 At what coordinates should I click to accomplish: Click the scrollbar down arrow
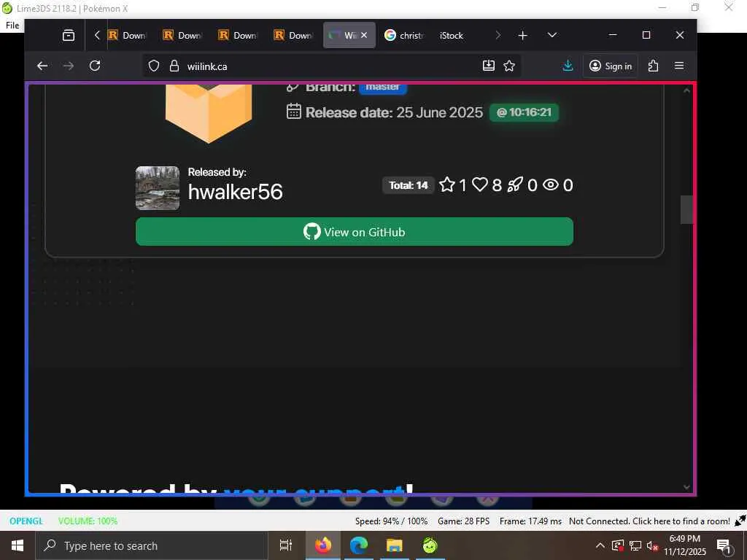pos(686,486)
